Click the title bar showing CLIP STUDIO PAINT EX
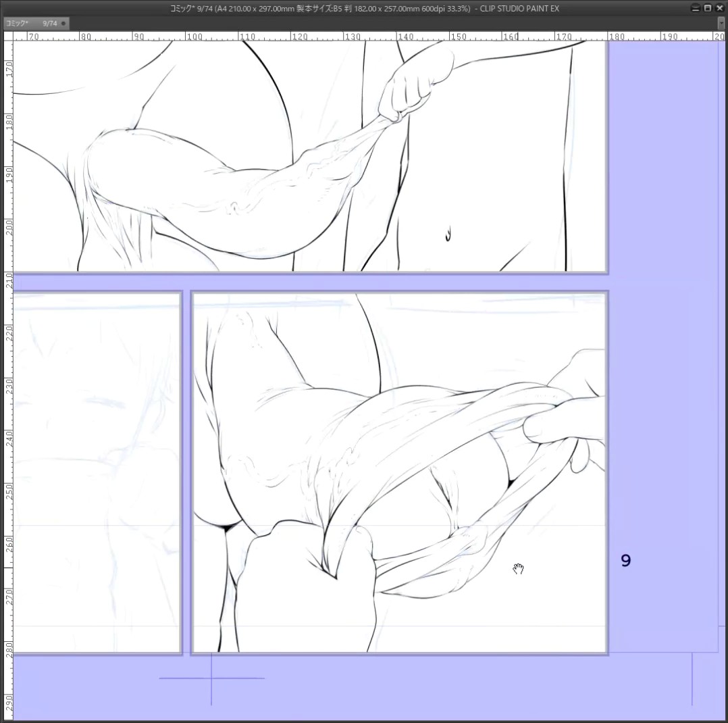 (x=364, y=8)
